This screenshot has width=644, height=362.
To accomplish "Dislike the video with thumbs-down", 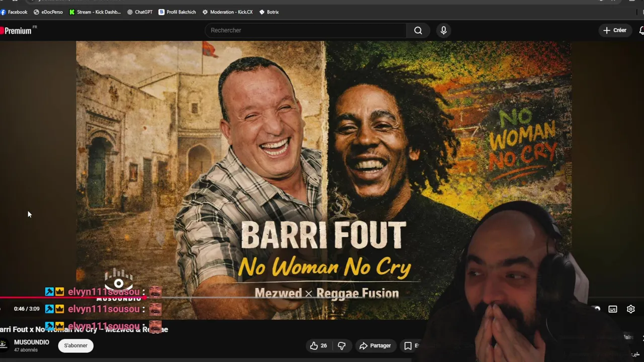I will point(342,345).
